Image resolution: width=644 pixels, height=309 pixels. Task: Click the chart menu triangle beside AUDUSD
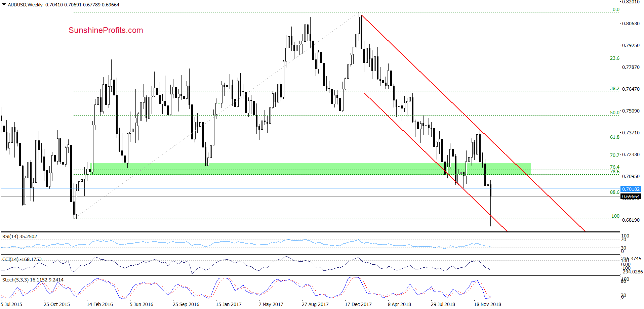click(4, 5)
